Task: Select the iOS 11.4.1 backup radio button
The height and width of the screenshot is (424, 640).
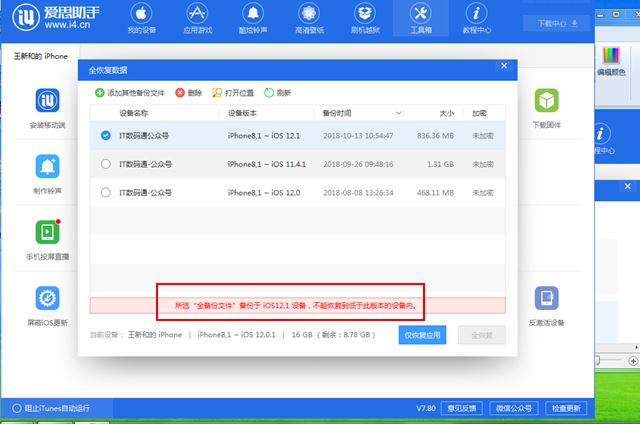Action: point(106,164)
